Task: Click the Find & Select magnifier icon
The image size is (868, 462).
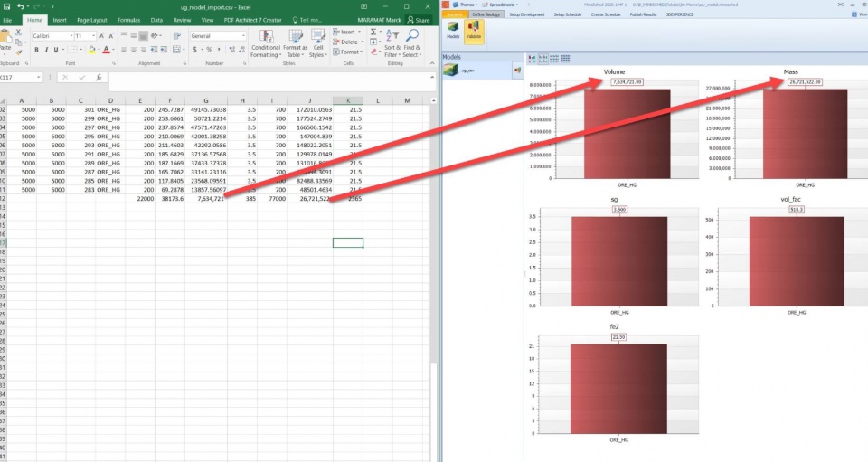Action: click(x=412, y=35)
